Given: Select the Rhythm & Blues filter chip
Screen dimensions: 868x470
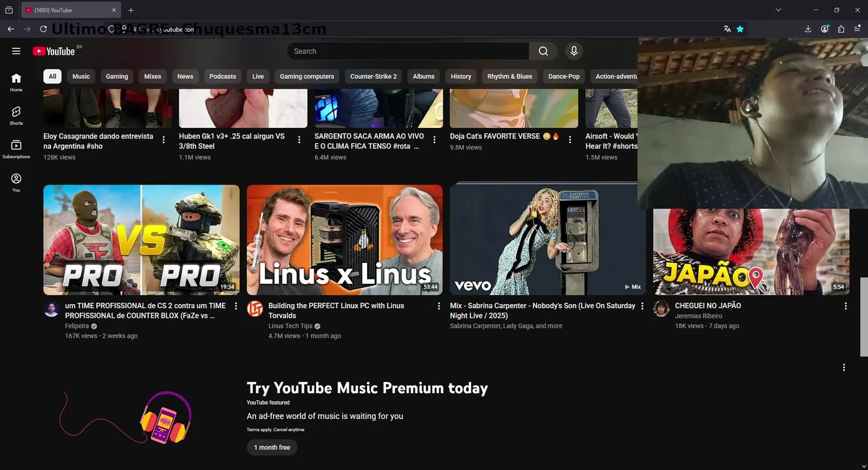Looking at the screenshot, I should pyautogui.click(x=509, y=76).
